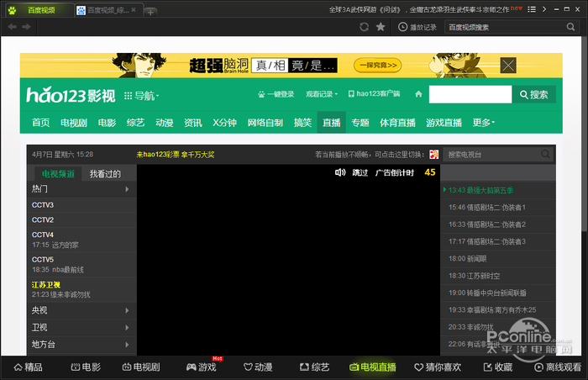Select CCTV4 channel
Viewport: 588px width, 380px height.
click(81, 240)
